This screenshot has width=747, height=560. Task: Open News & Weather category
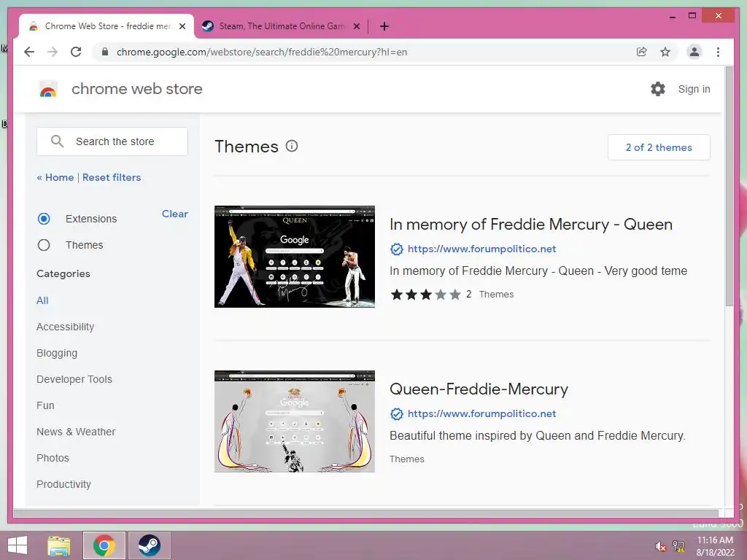76,432
